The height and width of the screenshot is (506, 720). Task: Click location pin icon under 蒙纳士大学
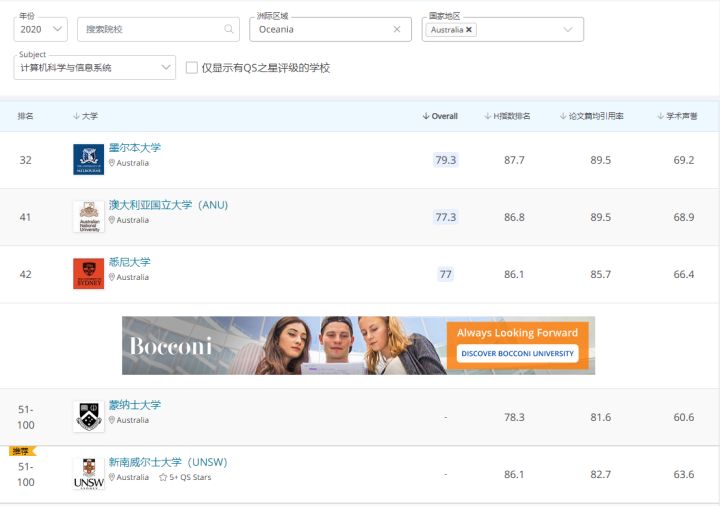(x=112, y=420)
